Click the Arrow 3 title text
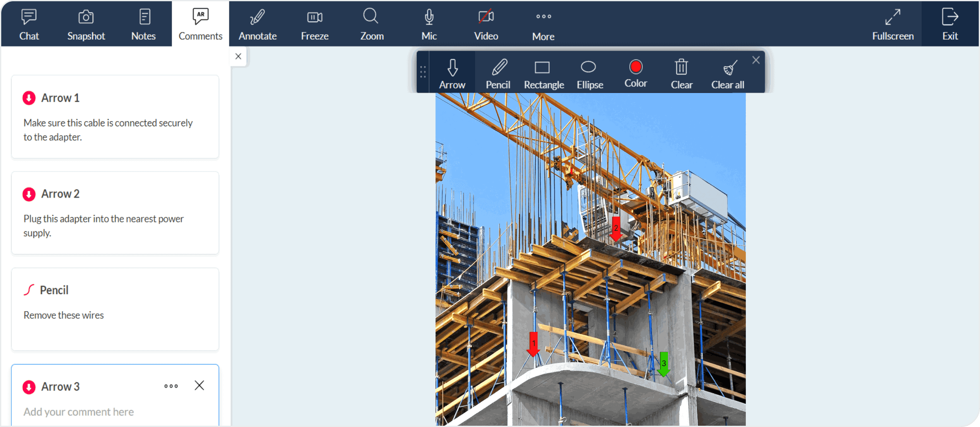The width and height of the screenshot is (980, 427). (x=60, y=386)
